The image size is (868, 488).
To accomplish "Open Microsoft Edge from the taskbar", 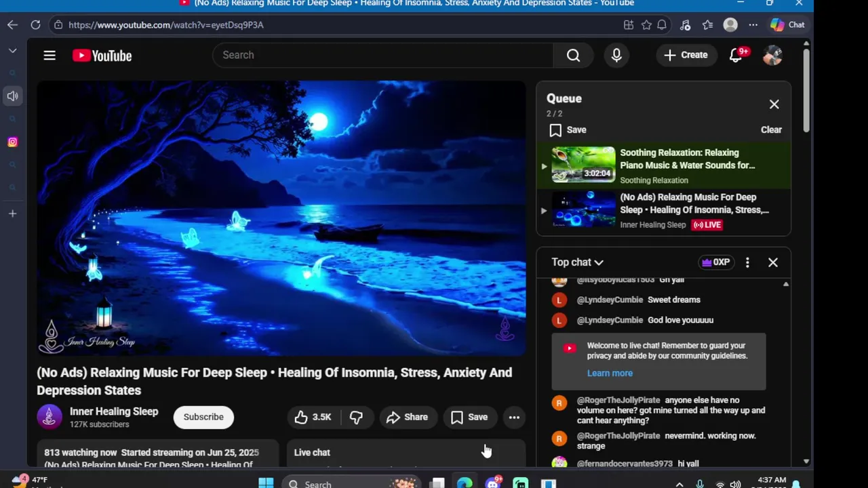I will point(465,483).
